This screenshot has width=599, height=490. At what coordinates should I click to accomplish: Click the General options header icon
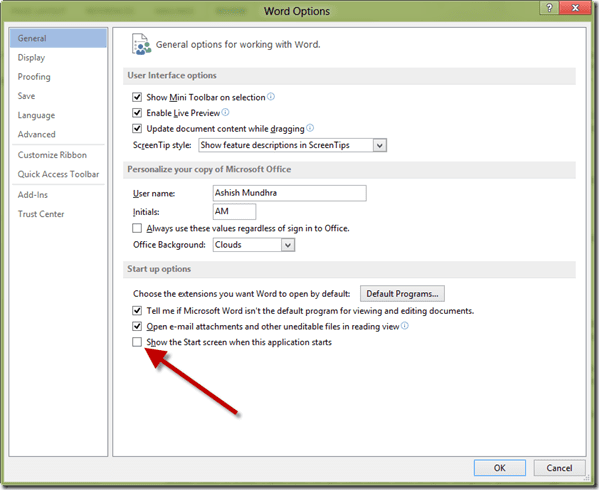[141, 44]
